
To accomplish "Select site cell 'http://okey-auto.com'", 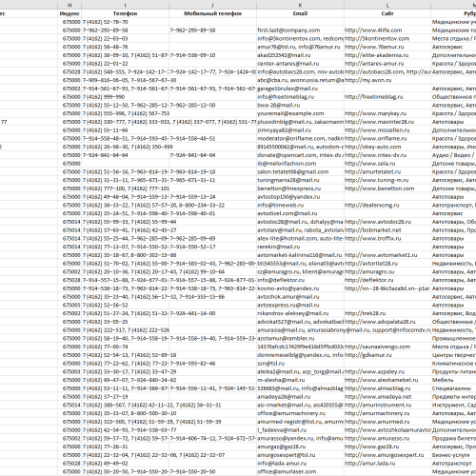I will (387, 147).
